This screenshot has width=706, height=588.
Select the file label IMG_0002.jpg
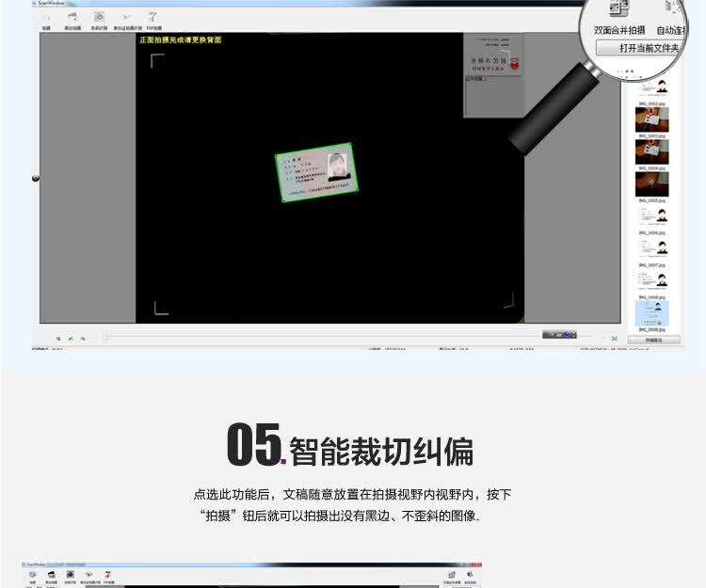pos(652,103)
